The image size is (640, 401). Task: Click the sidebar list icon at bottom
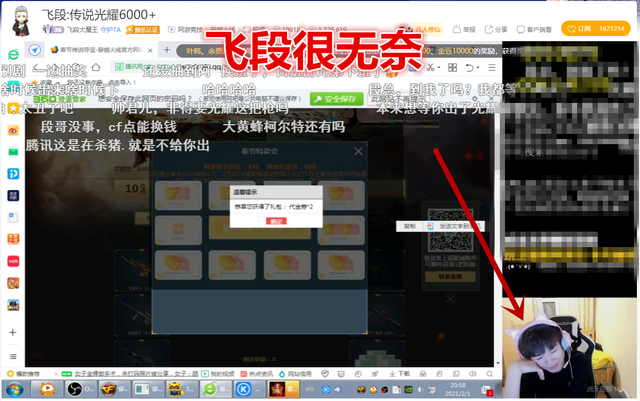pos(13,356)
